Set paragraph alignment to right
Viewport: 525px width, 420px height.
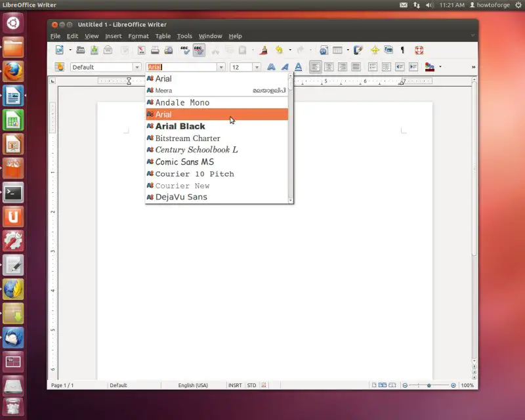click(x=343, y=67)
